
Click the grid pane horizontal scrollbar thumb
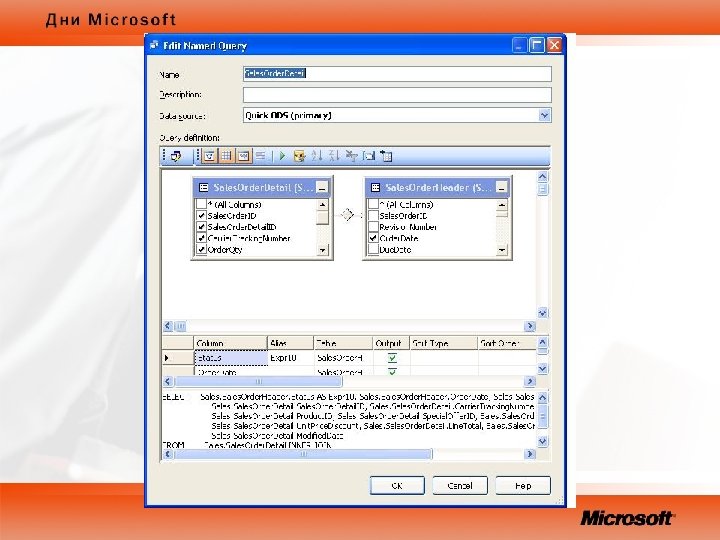pos(259,381)
